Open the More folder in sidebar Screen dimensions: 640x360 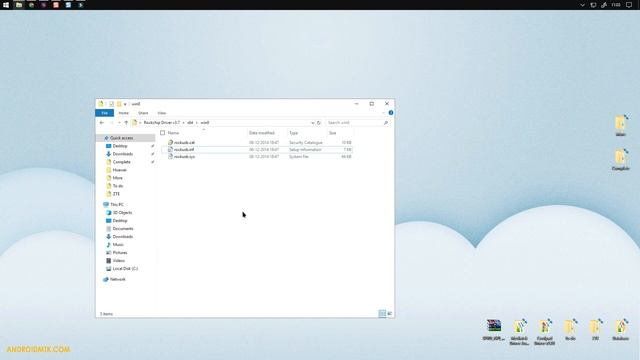coord(117,178)
